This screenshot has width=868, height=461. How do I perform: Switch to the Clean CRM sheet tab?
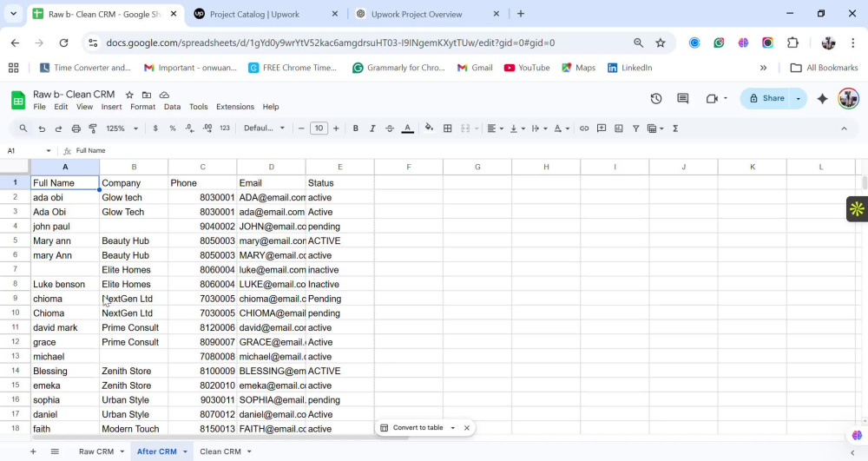pyautogui.click(x=220, y=451)
